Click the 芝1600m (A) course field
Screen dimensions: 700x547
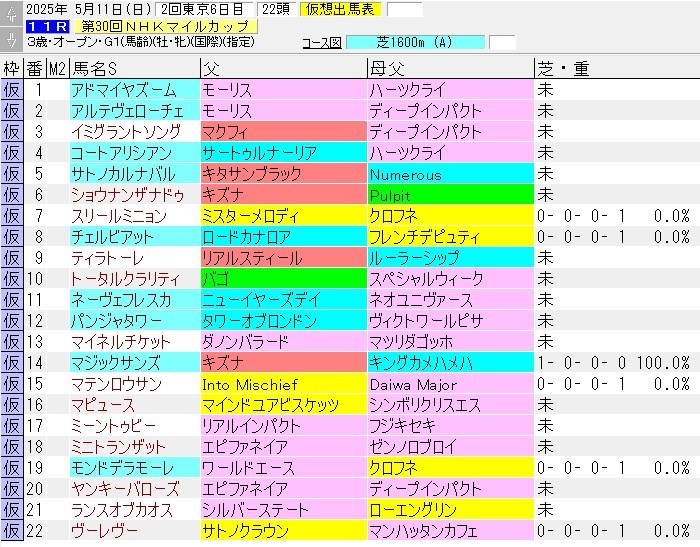pyautogui.click(x=415, y=43)
